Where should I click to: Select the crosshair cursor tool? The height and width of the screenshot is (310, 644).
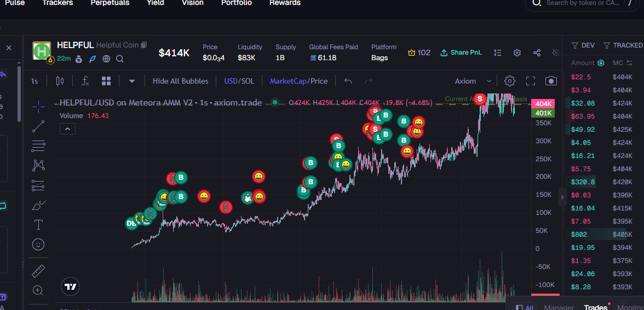(38, 107)
